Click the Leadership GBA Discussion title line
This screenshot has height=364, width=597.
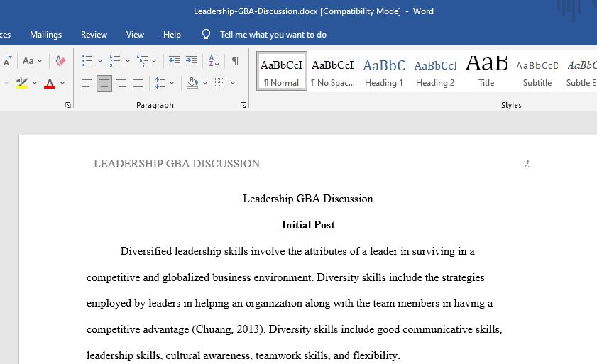click(x=308, y=199)
